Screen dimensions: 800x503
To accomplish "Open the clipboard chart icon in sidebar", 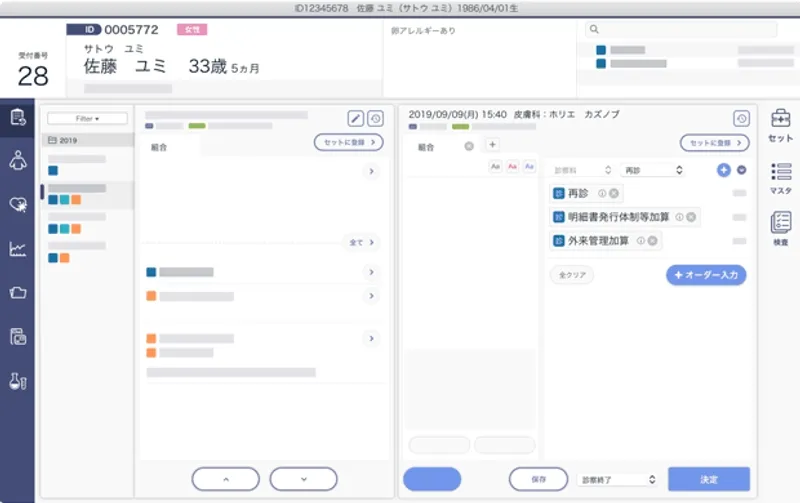I will [x=17, y=119].
